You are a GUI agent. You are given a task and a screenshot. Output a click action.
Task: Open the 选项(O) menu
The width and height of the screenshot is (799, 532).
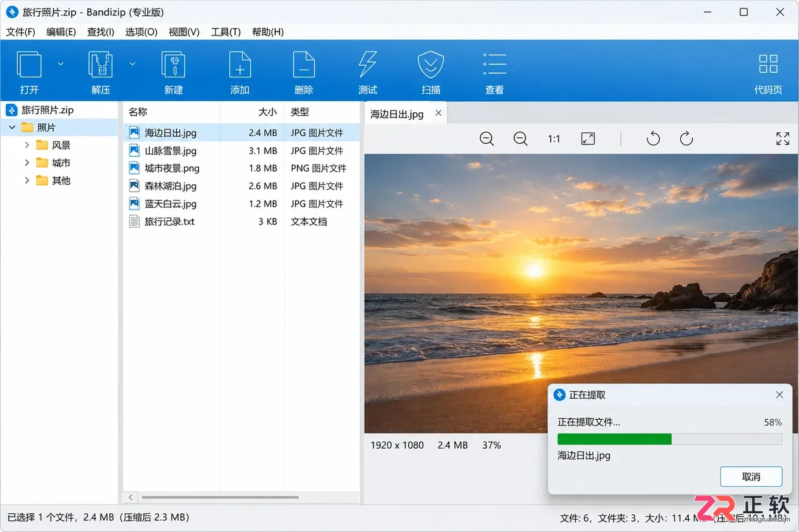pos(141,32)
